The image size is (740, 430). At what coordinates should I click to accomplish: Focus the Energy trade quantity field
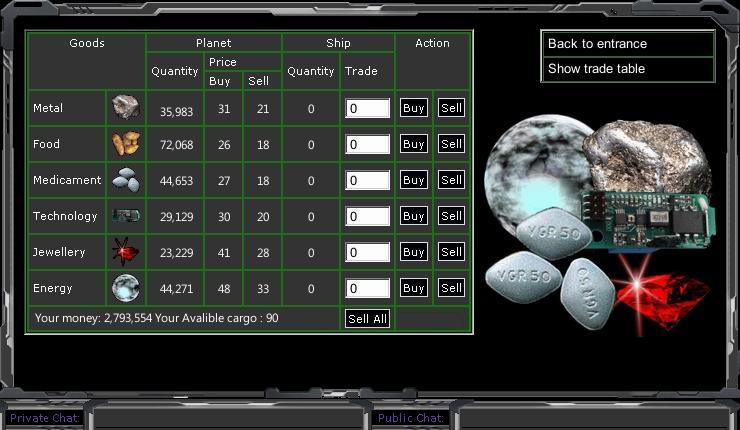coord(367,289)
